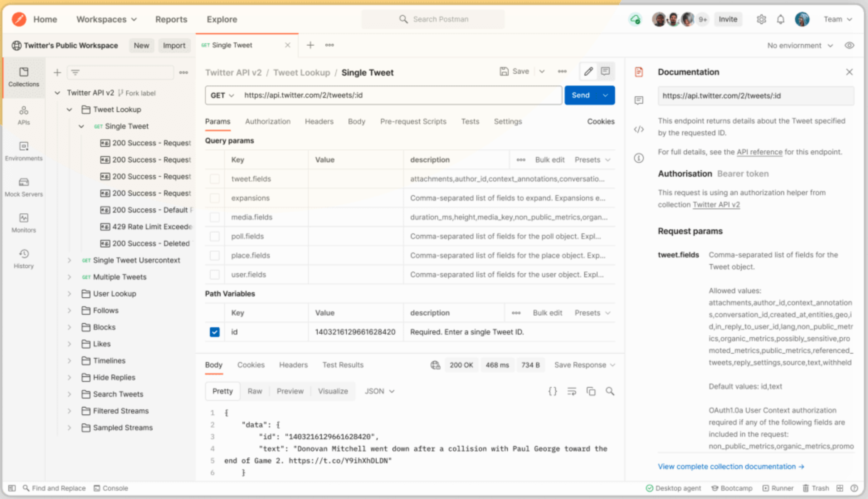868x499 pixels.
Task: Open the Environments sidebar panel
Action: pos(24,151)
